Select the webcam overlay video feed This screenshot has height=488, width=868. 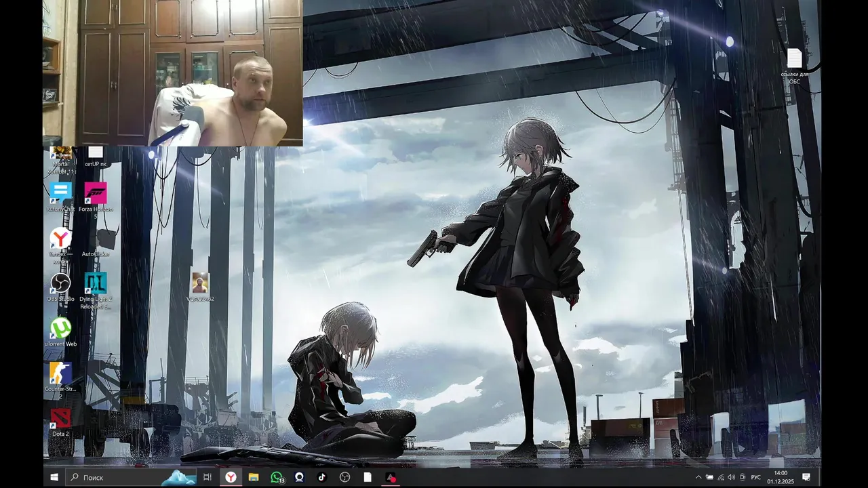(x=173, y=73)
